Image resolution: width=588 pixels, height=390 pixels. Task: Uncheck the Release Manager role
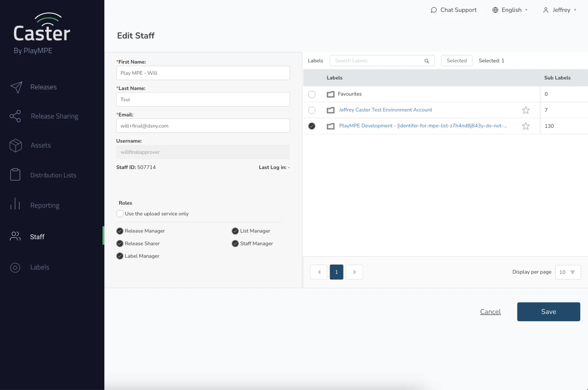pos(119,231)
